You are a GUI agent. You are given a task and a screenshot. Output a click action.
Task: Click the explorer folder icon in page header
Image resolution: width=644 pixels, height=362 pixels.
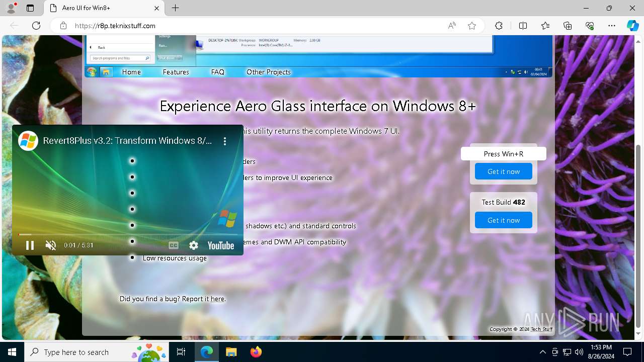pos(106,72)
